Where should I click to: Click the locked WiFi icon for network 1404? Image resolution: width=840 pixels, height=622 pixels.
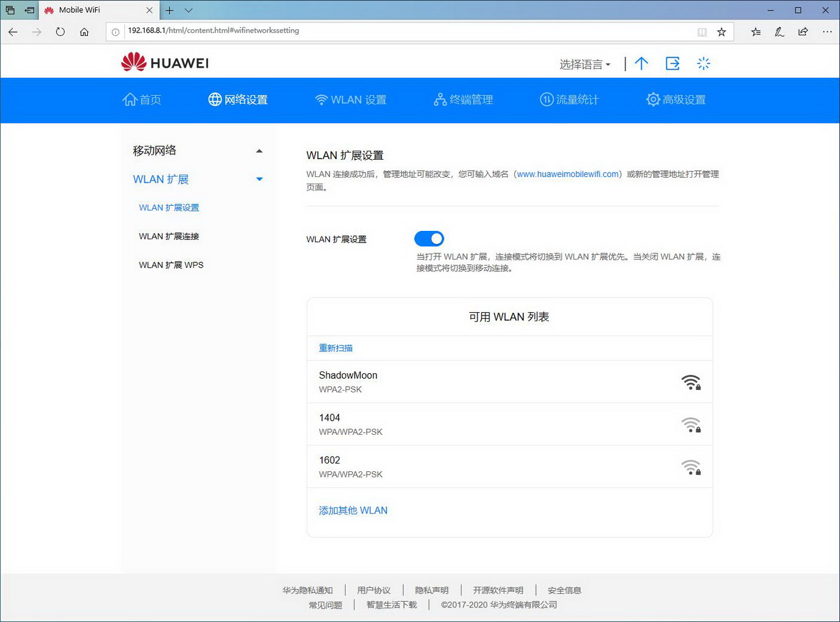[x=691, y=424]
